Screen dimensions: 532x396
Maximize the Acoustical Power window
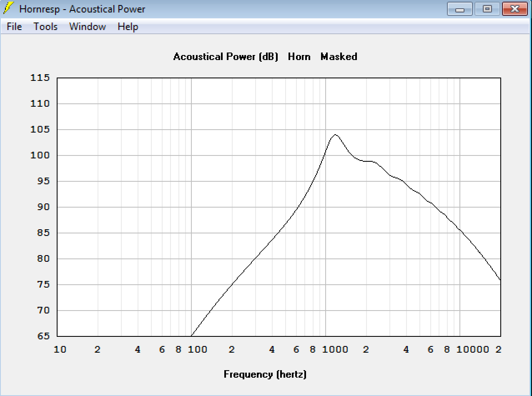[x=487, y=9]
